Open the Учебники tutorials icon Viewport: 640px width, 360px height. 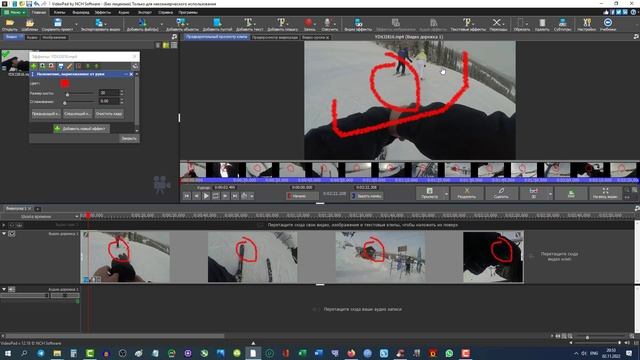click(x=608, y=24)
